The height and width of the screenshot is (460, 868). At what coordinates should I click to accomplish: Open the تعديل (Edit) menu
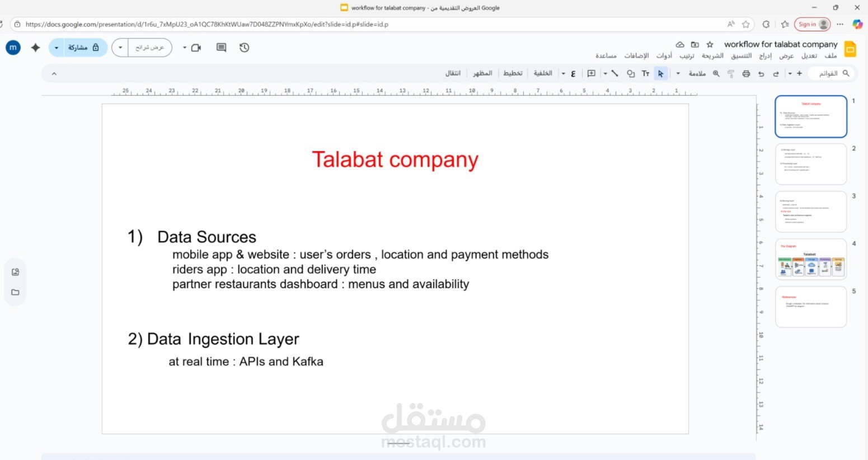coord(809,56)
